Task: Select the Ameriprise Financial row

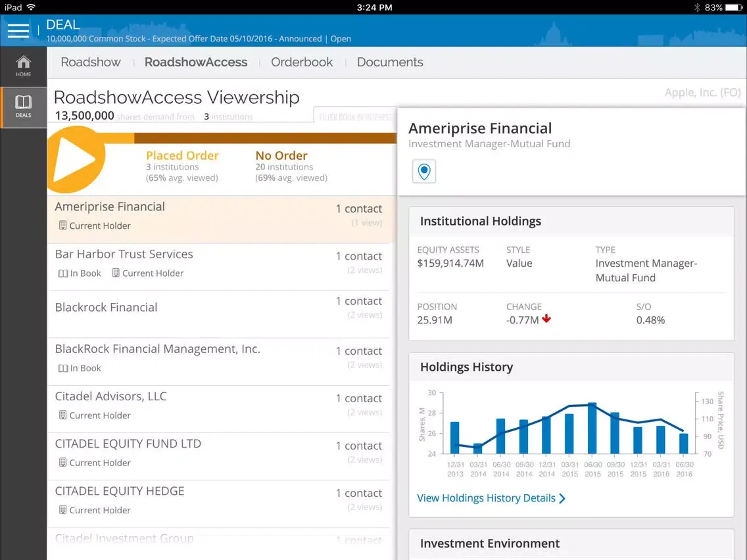Action: [222, 220]
